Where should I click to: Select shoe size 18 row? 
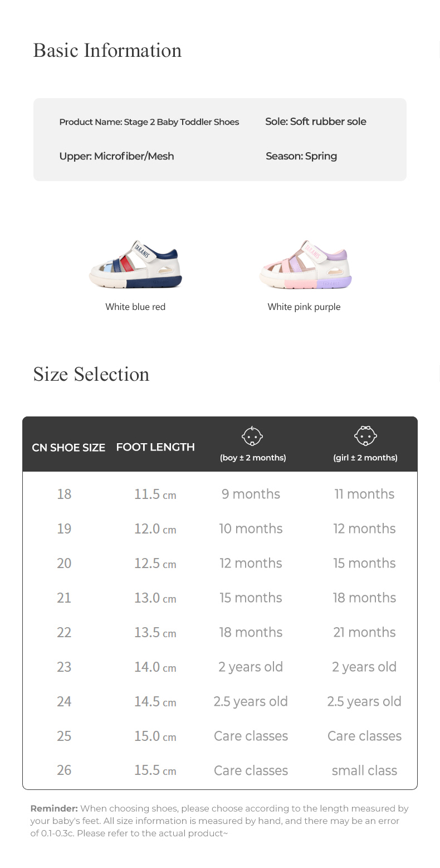(64, 494)
